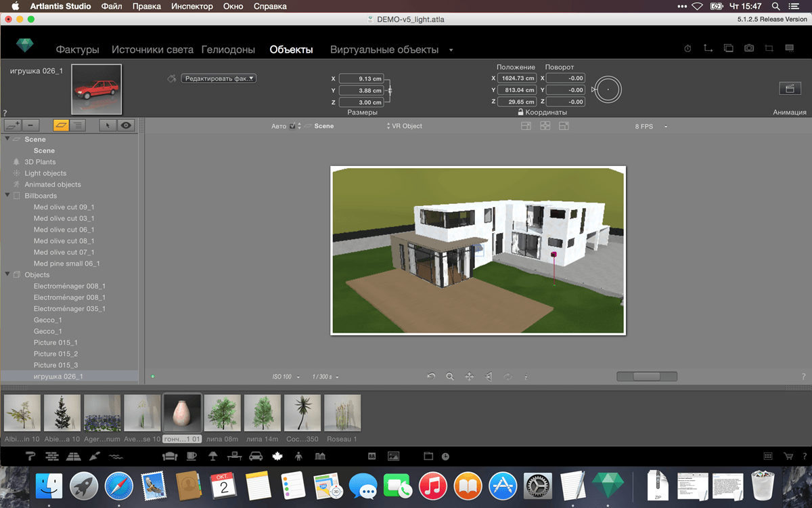This screenshot has height=508, width=812.
Task: Open the VR Object view selector
Action: coord(404,126)
